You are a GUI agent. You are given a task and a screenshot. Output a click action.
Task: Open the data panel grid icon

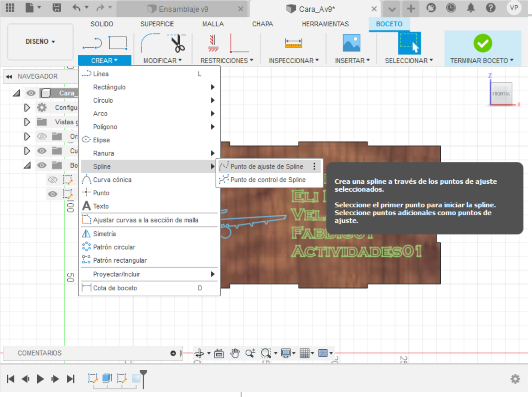[10, 8]
